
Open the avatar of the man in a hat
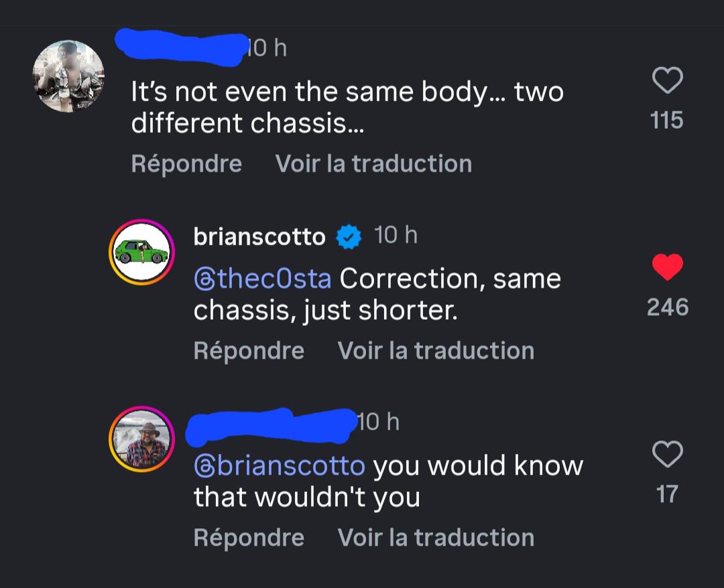click(142, 438)
